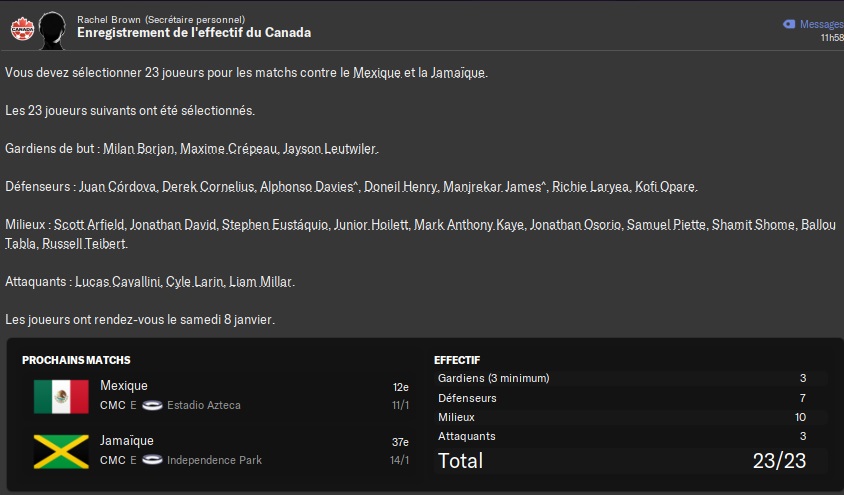This screenshot has width=844, height=495.
Task: Open Milan Borjan's player profile
Action: (139, 148)
